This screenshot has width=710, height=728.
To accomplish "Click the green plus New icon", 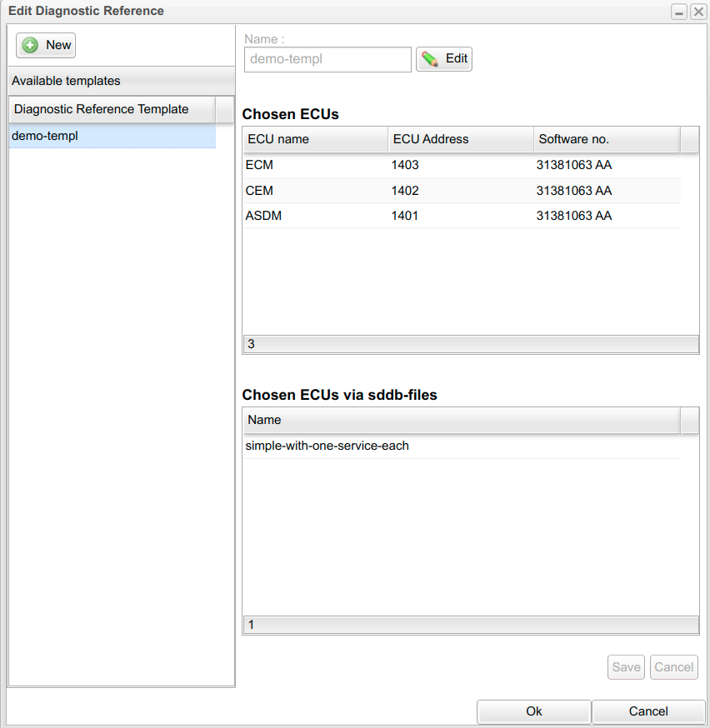I will 31,45.
